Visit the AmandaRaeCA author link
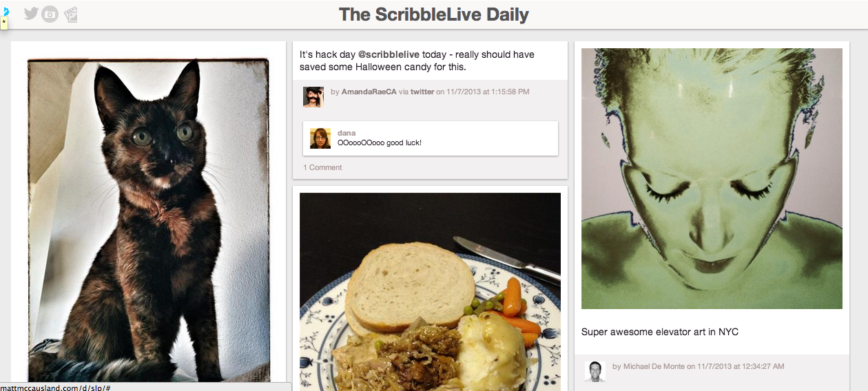This screenshot has height=391, width=868. point(369,92)
